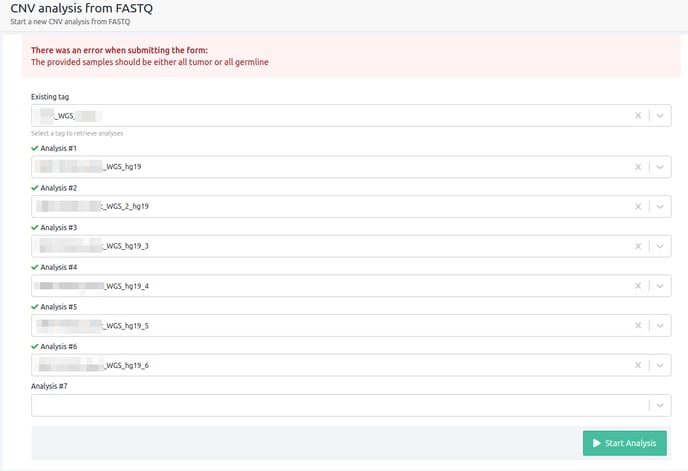
Task: Clear the Analysis #1 selection
Action: pos(638,167)
